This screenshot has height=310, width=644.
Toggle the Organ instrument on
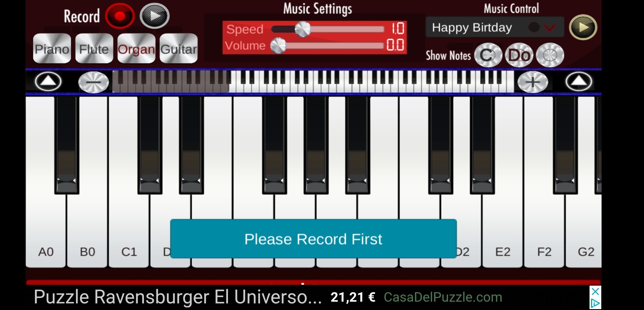coord(136,49)
